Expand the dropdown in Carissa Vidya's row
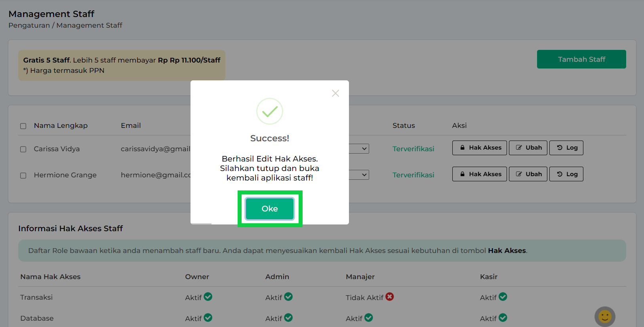This screenshot has width=644, height=327. click(359, 149)
